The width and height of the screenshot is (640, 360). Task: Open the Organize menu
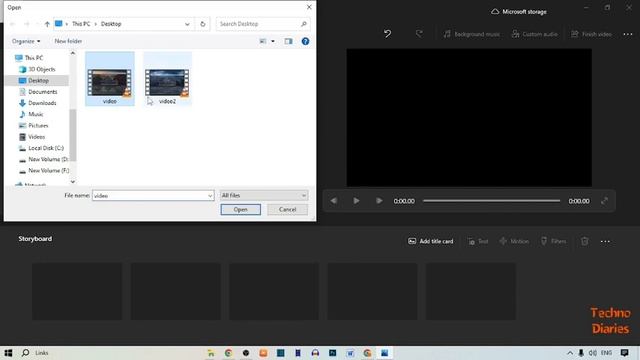[x=26, y=41]
